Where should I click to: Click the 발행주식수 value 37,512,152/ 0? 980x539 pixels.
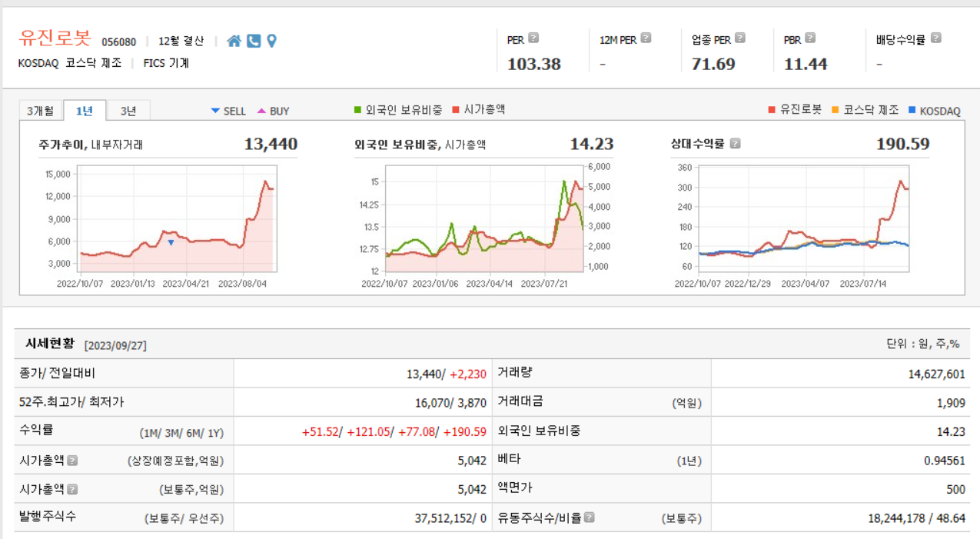pos(450,518)
